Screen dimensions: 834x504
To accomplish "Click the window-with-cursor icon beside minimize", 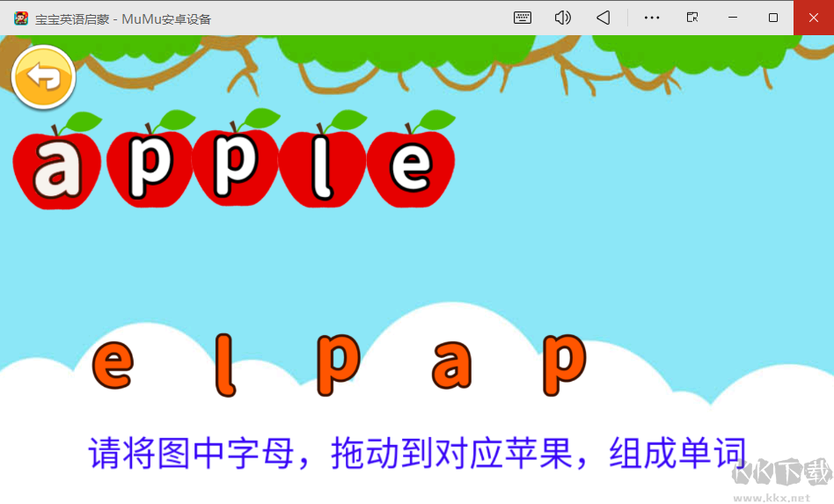I will click(x=693, y=18).
